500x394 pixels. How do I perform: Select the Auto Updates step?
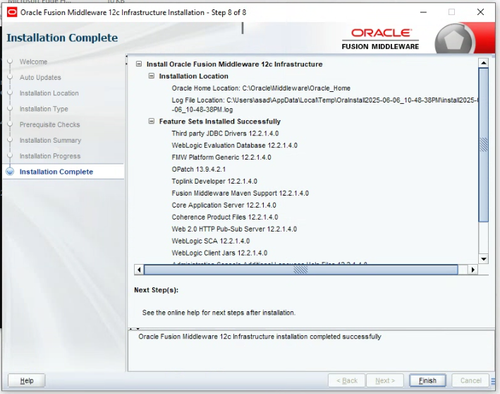pos(40,77)
